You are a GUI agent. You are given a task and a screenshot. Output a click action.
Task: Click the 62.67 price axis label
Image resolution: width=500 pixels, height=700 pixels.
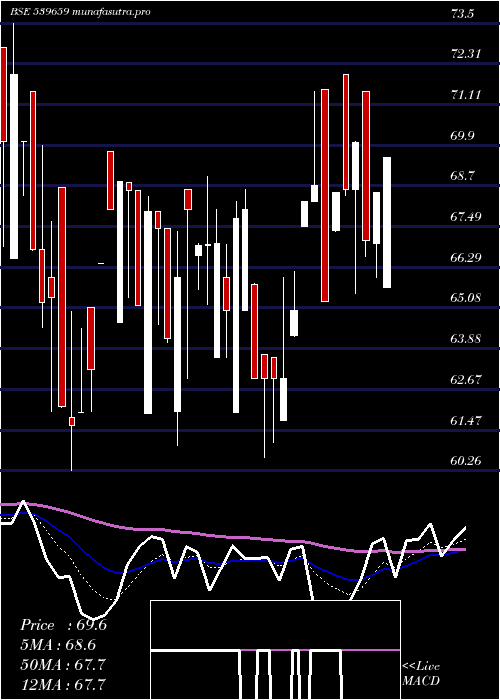[466, 380]
